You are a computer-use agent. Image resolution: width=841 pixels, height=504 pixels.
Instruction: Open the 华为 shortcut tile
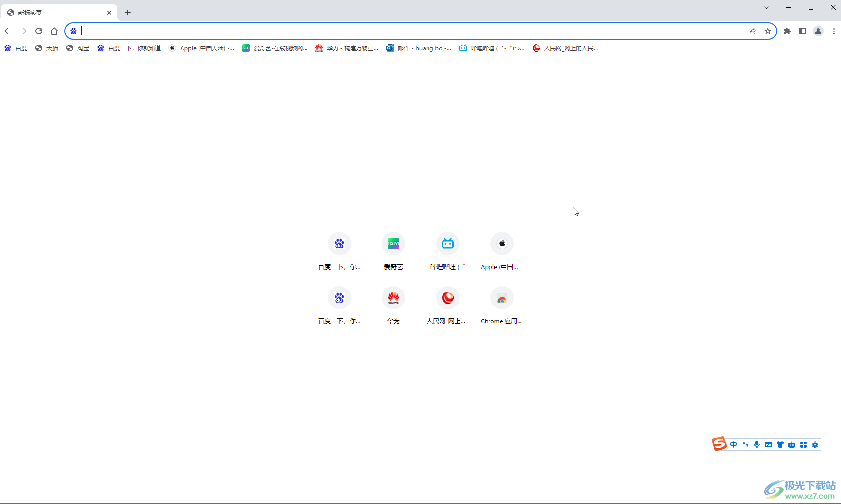394,305
